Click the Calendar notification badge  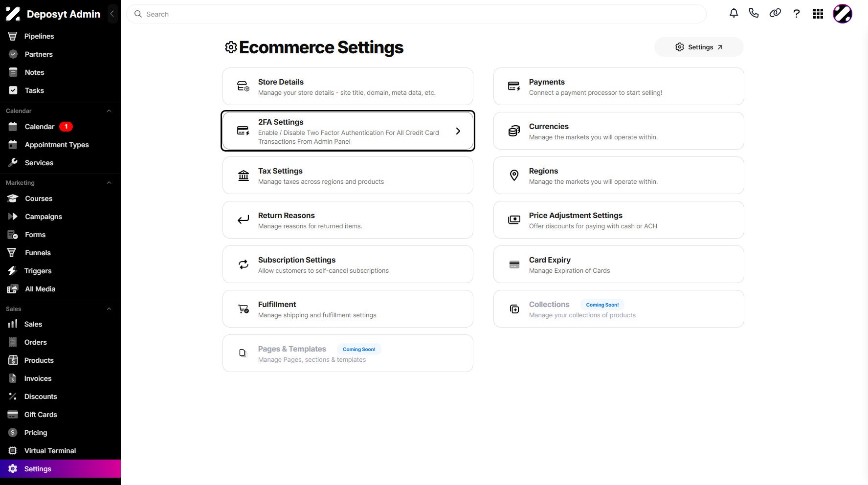66,127
